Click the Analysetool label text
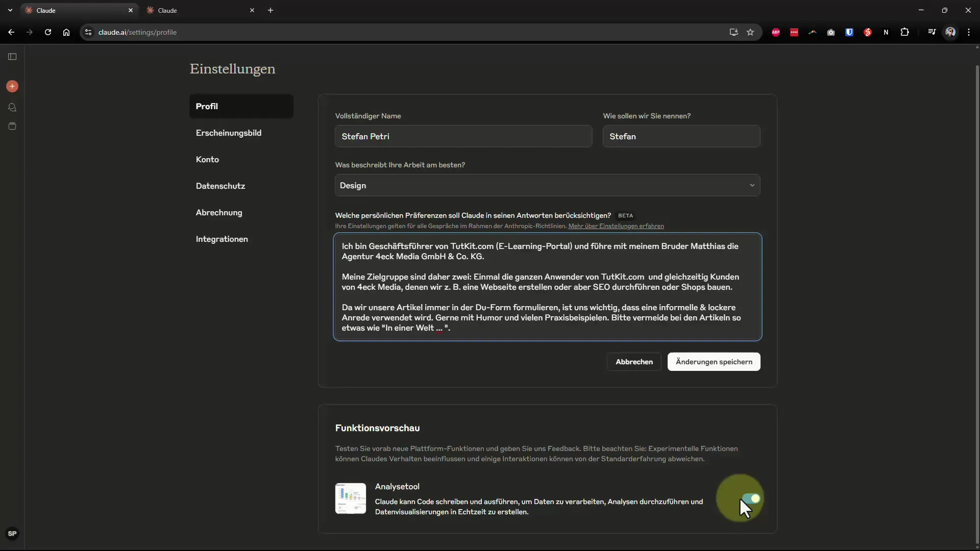980x551 pixels. point(397,487)
